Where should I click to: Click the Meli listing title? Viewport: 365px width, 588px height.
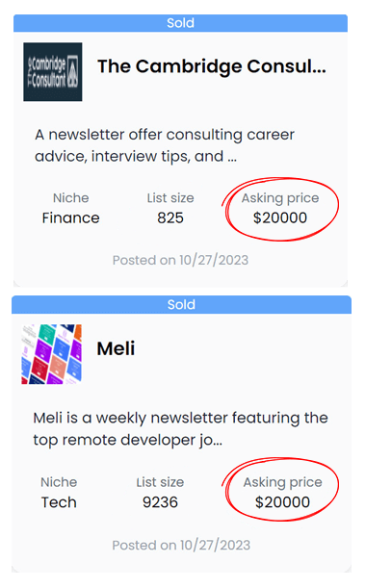(116, 348)
